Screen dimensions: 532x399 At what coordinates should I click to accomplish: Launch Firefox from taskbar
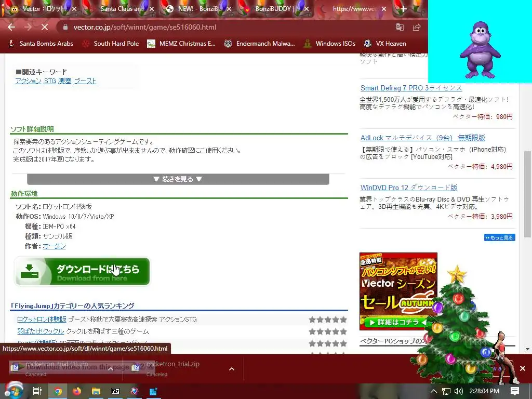[x=77, y=391]
